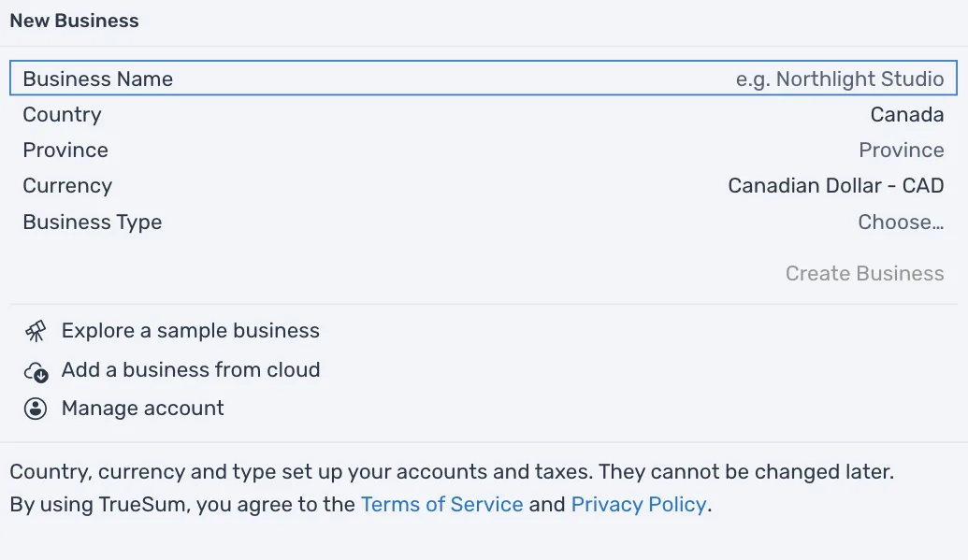
Task: Click the cloud download icon
Action: 36,372
